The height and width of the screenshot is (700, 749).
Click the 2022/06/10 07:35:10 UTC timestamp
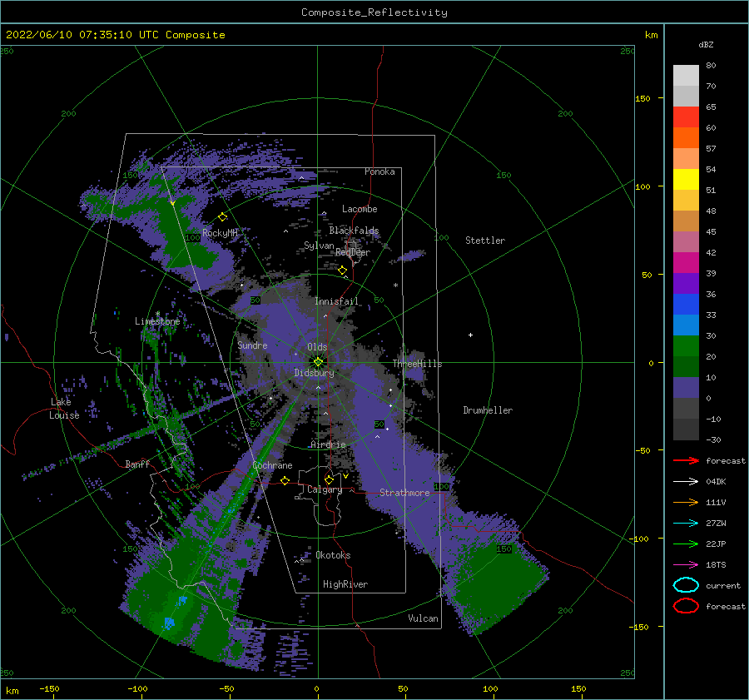(x=115, y=35)
